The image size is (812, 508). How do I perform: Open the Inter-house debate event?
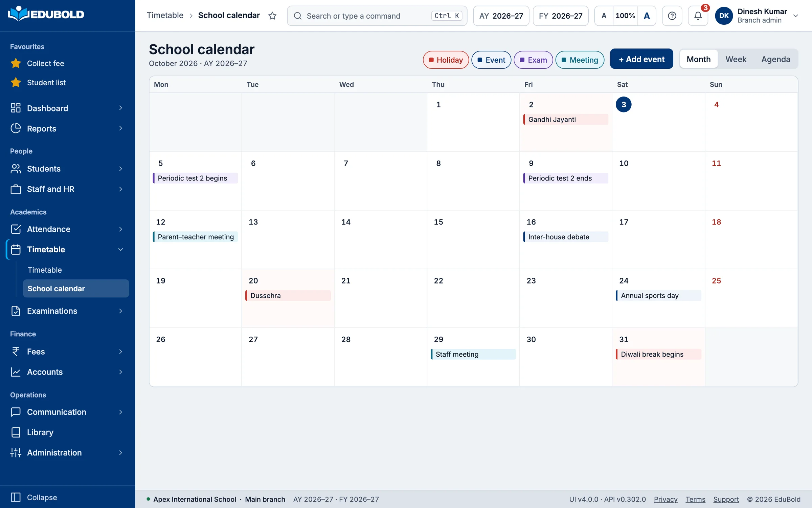[565, 237]
